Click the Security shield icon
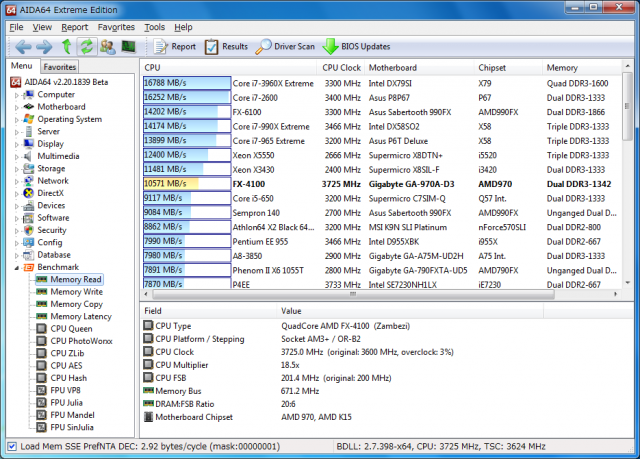 tap(29, 230)
